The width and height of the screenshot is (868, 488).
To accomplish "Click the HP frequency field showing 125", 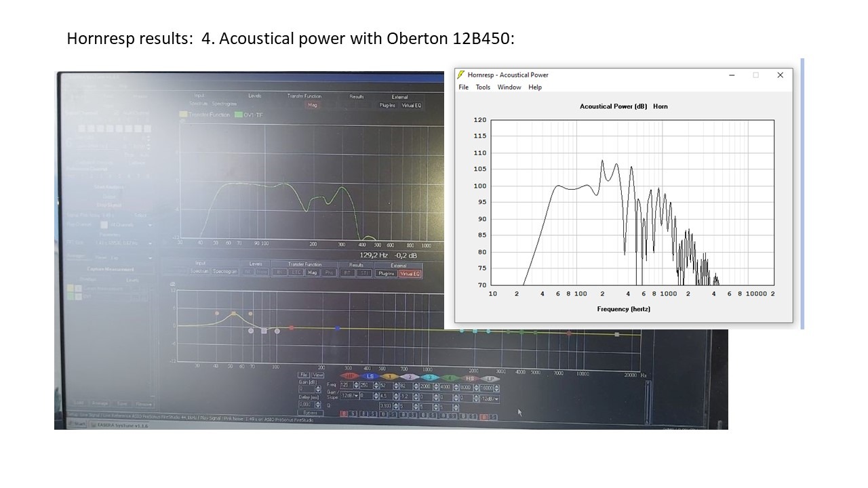I will pyautogui.click(x=347, y=386).
